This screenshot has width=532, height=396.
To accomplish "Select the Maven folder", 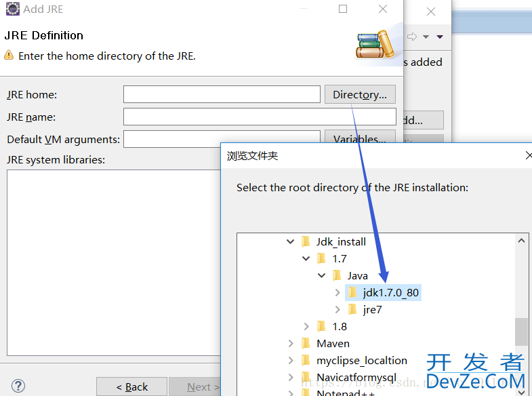I will pyautogui.click(x=333, y=343).
